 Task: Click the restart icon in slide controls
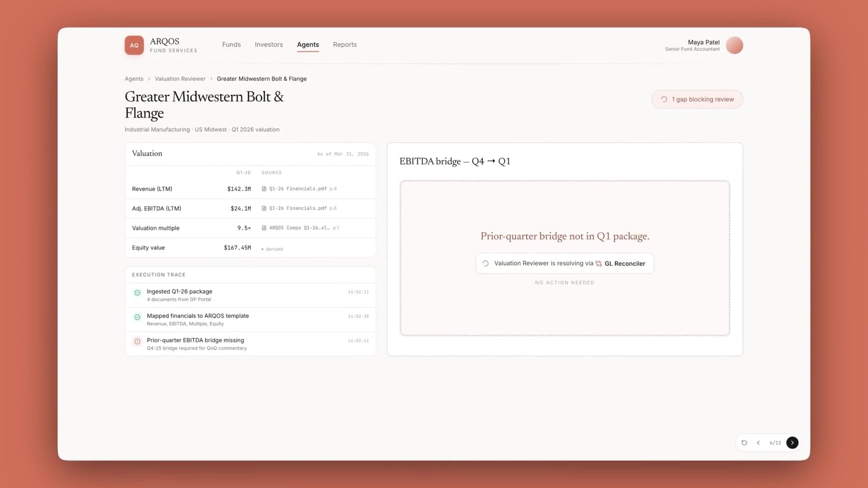click(744, 443)
